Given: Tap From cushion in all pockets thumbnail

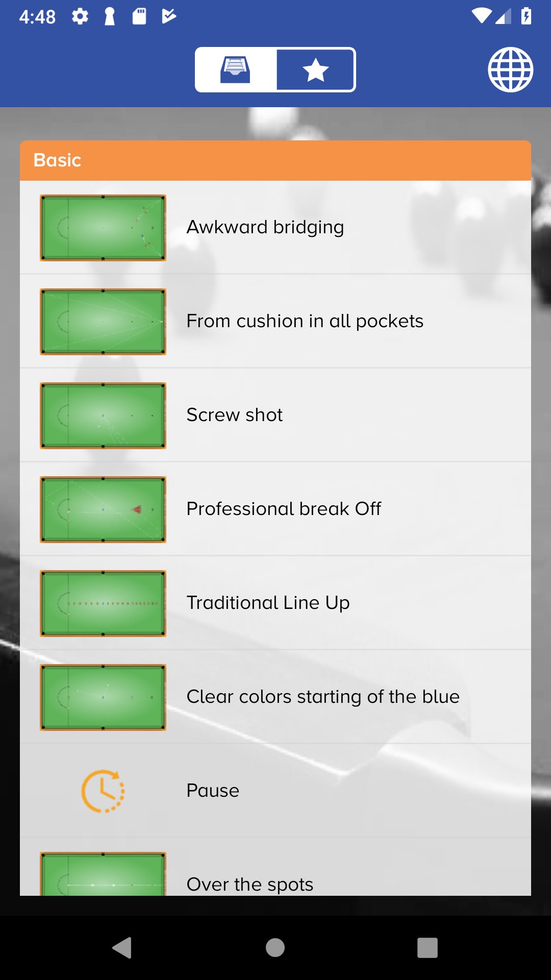Looking at the screenshot, I should (x=103, y=322).
